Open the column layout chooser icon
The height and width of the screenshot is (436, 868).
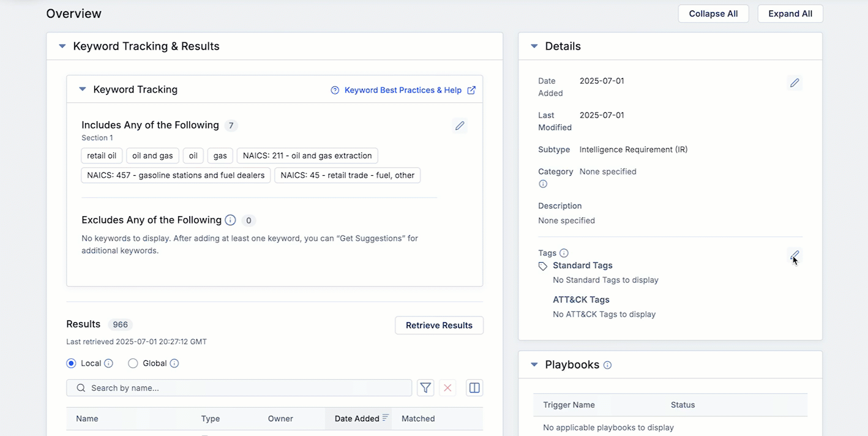pyautogui.click(x=474, y=388)
